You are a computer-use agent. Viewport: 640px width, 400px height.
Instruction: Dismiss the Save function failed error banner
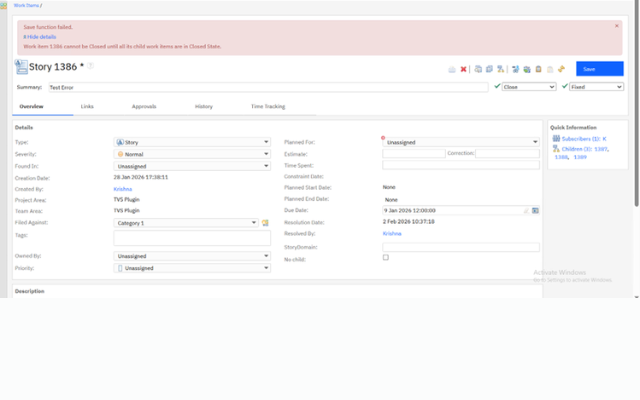click(617, 26)
